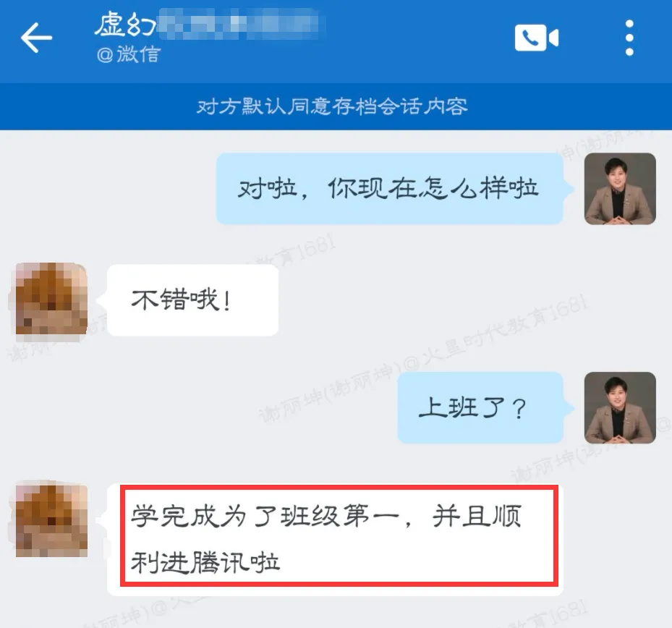672x628 pixels.
Task: Click empty chat area right of 不错哦! bubble
Action: coord(428,300)
